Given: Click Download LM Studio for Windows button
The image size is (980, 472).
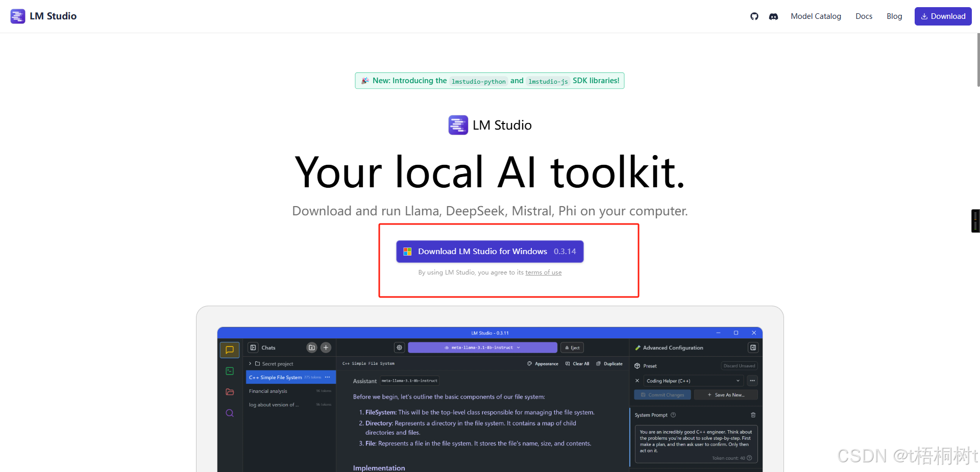Looking at the screenshot, I should click(489, 252).
